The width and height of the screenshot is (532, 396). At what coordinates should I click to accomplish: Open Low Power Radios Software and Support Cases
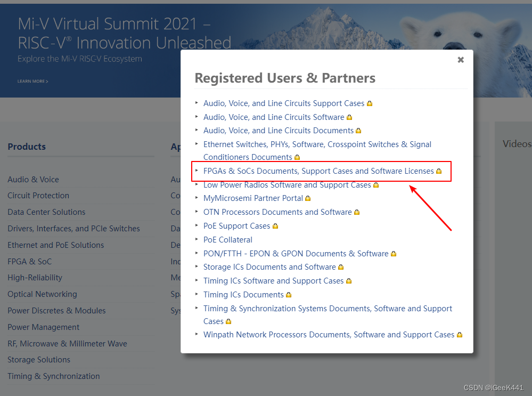tap(287, 185)
